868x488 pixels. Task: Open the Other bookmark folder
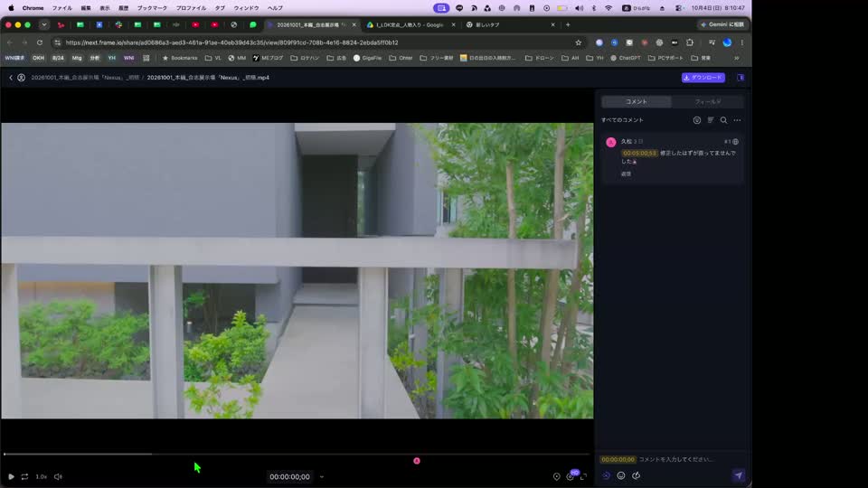tap(401, 58)
